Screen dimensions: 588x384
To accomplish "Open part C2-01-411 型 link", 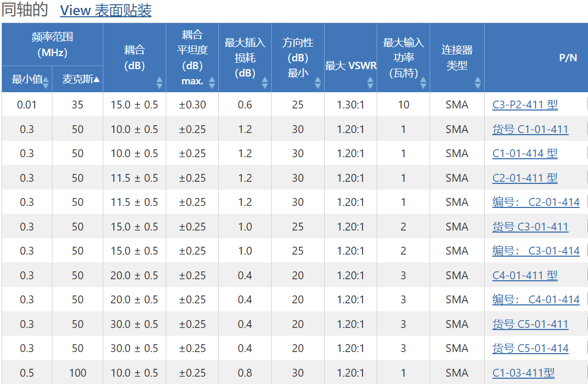I will click(525, 178).
